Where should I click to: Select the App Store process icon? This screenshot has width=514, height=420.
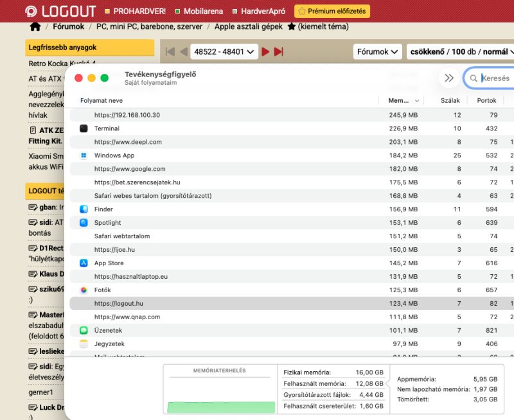click(x=84, y=263)
